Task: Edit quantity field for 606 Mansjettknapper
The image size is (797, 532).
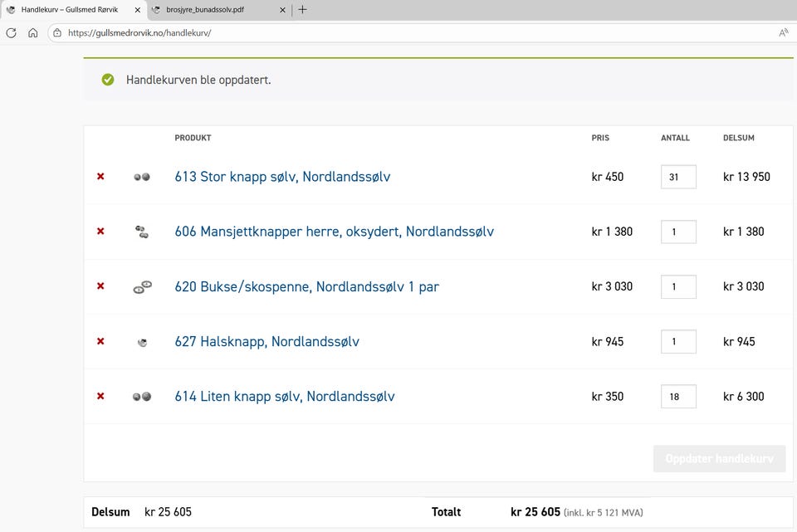Action: 678,232
